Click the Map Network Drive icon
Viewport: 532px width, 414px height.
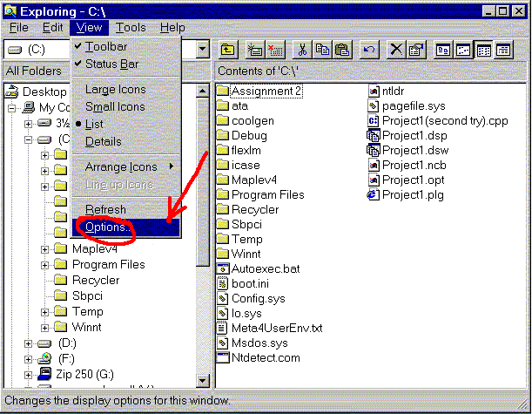coord(255,50)
